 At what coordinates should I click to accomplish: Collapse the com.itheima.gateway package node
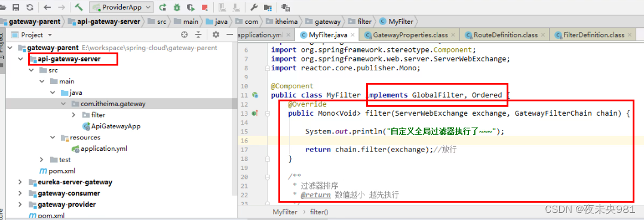[63, 104]
